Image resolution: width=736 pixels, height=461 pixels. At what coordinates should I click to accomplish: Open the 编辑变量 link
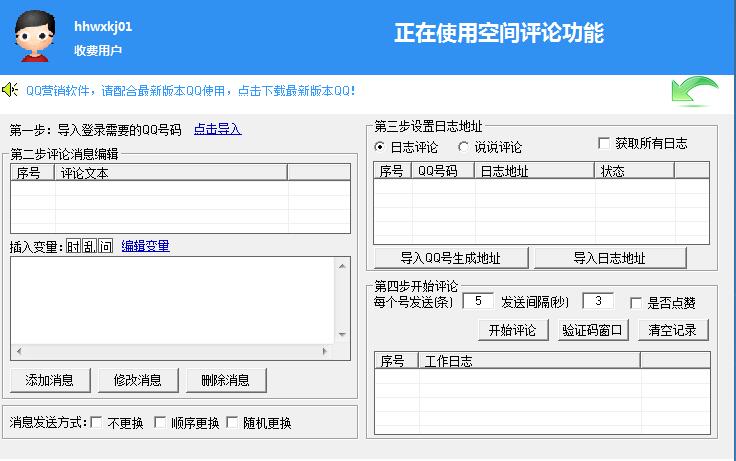pyautogui.click(x=146, y=246)
